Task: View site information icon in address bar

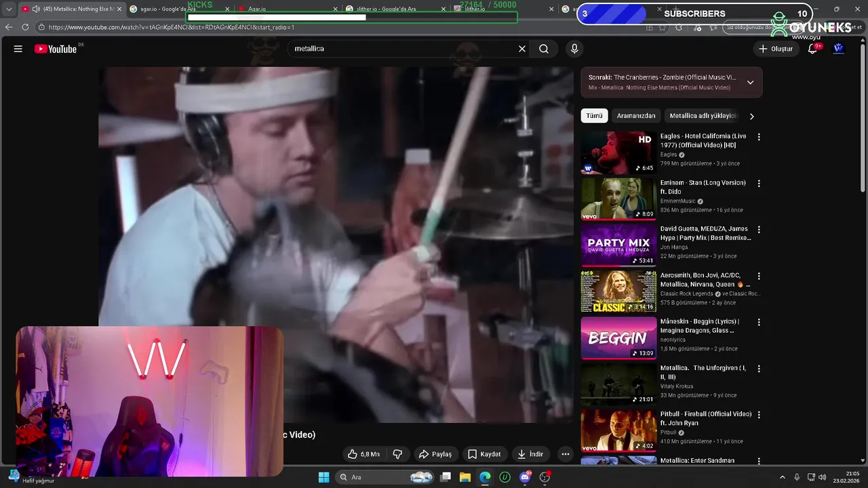Action: pos(41,27)
